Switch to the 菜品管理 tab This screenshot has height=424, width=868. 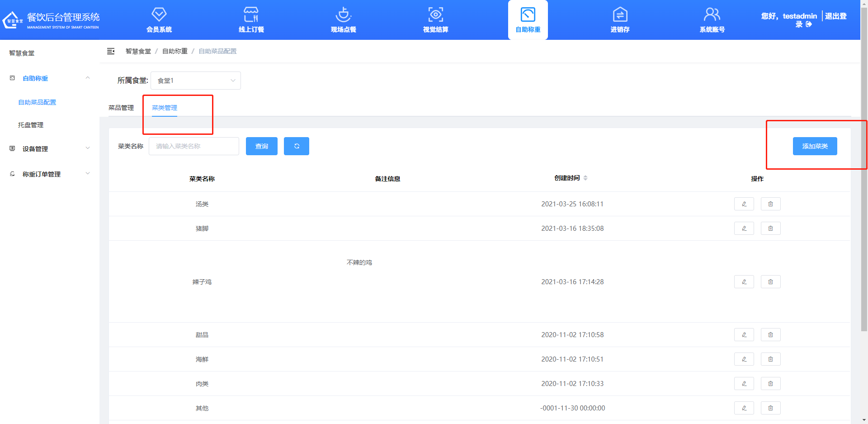(121, 108)
